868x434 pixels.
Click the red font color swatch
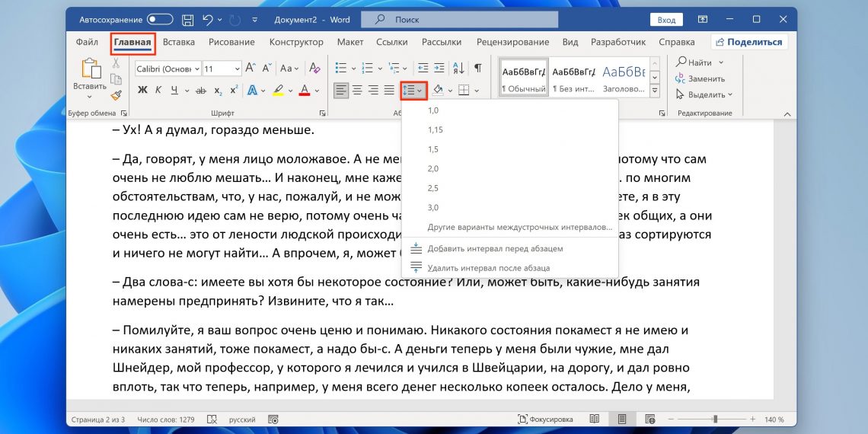tap(305, 91)
